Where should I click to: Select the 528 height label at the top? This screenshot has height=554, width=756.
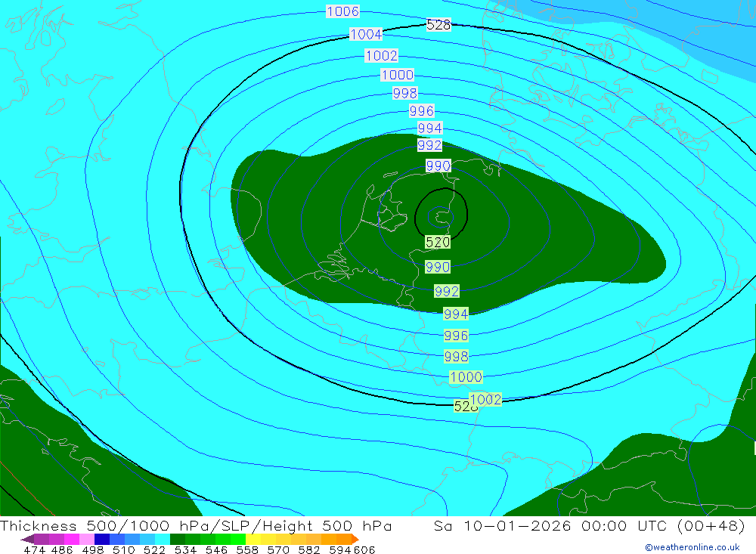click(438, 25)
